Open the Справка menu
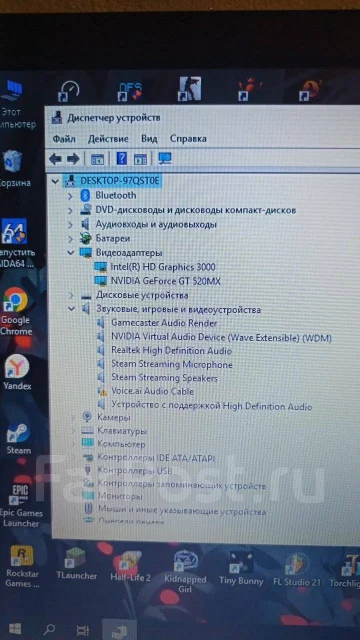Viewport: 360px width, 640px height. coord(188,139)
